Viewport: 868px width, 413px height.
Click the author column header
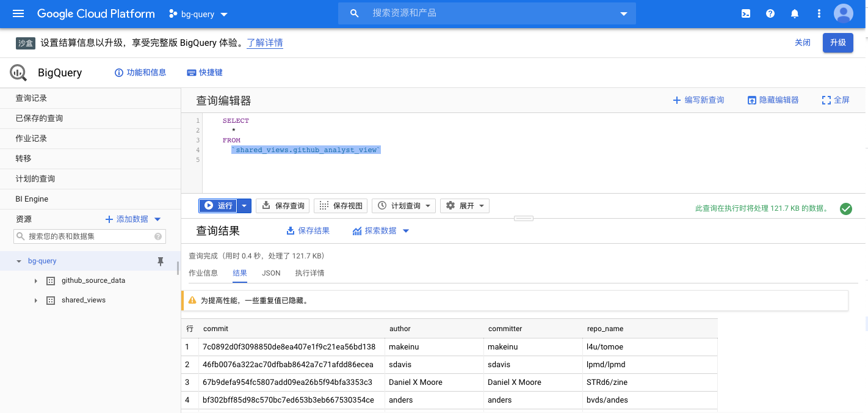[x=434, y=329]
